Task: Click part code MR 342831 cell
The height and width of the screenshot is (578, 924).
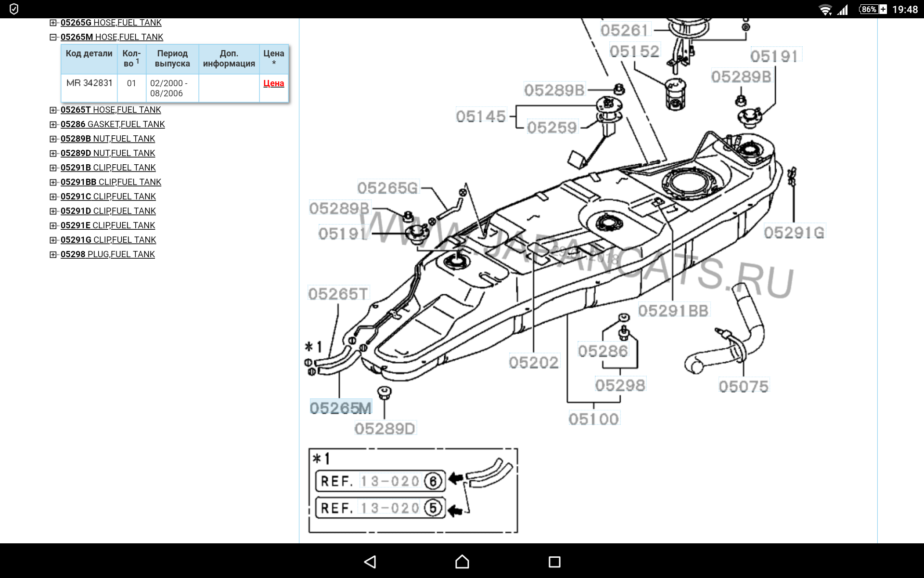Action: (90, 83)
